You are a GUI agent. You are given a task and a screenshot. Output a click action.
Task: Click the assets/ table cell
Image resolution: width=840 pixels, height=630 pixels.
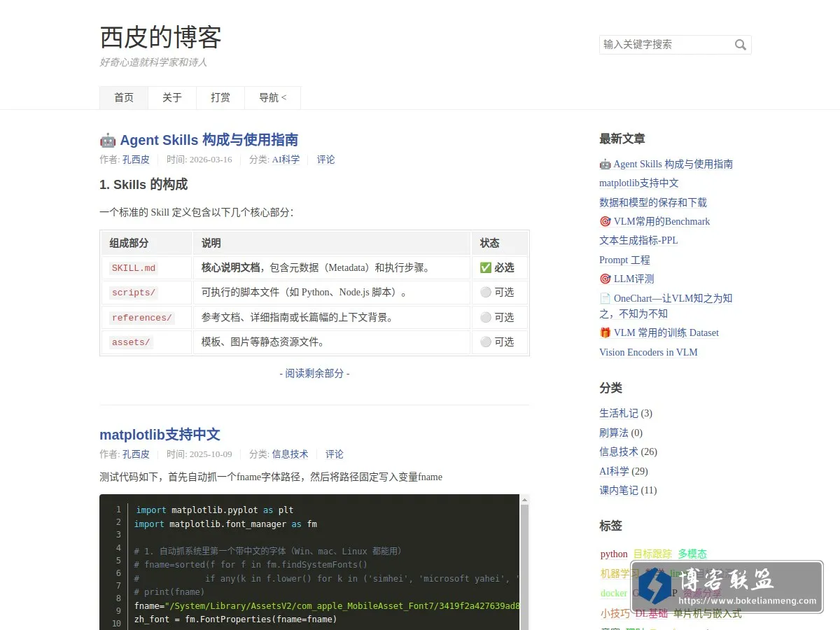[x=147, y=342]
